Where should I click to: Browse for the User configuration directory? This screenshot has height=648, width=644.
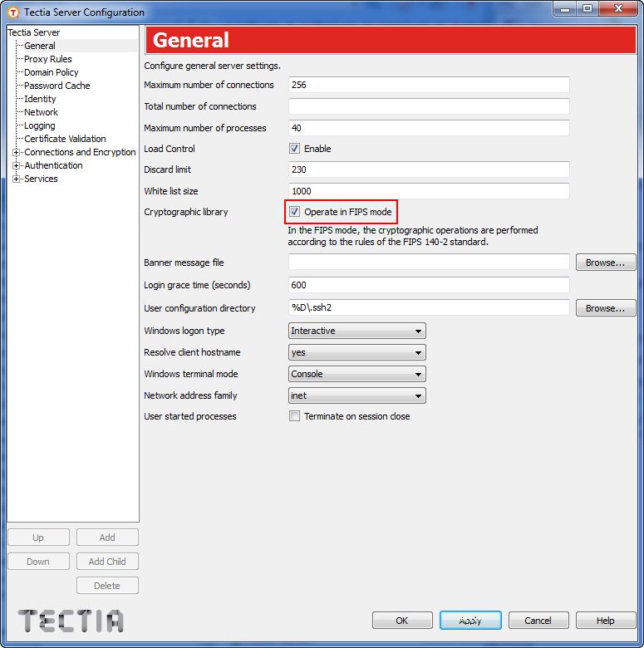606,308
